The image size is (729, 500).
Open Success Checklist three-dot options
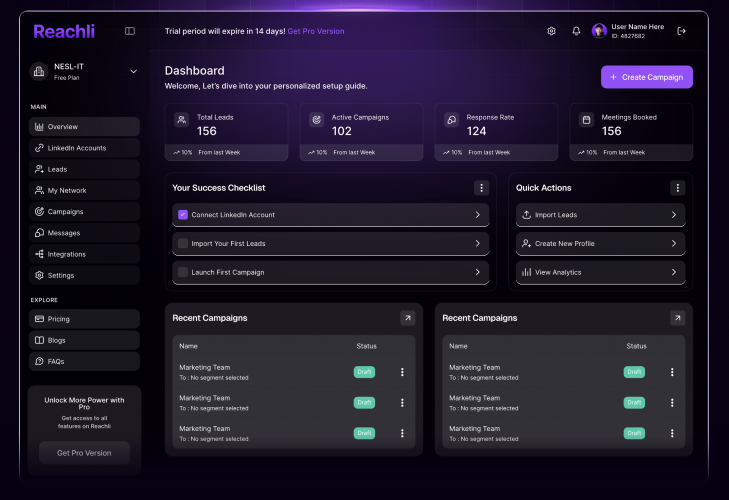coord(482,188)
